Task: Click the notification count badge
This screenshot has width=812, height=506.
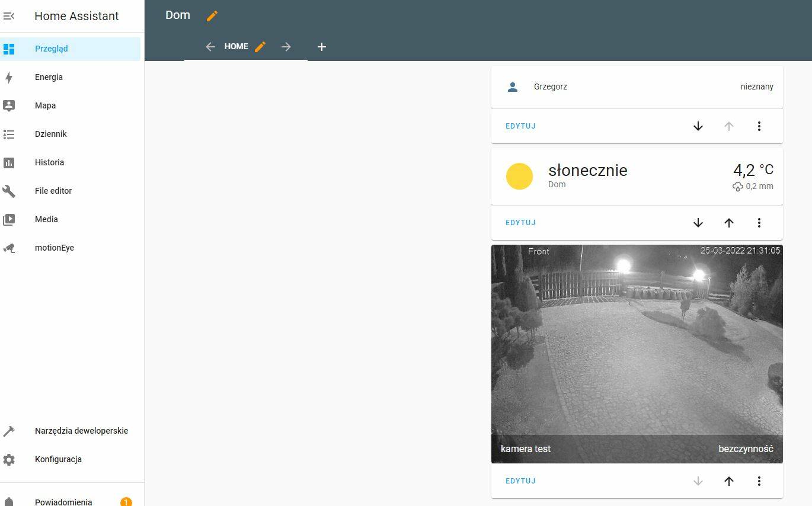Action: tap(126, 502)
